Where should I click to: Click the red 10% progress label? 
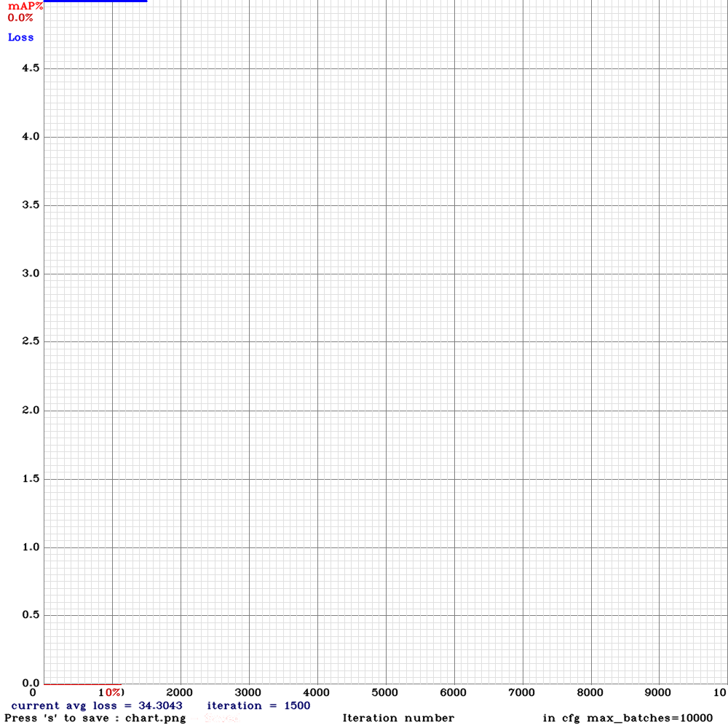pyautogui.click(x=114, y=692)
